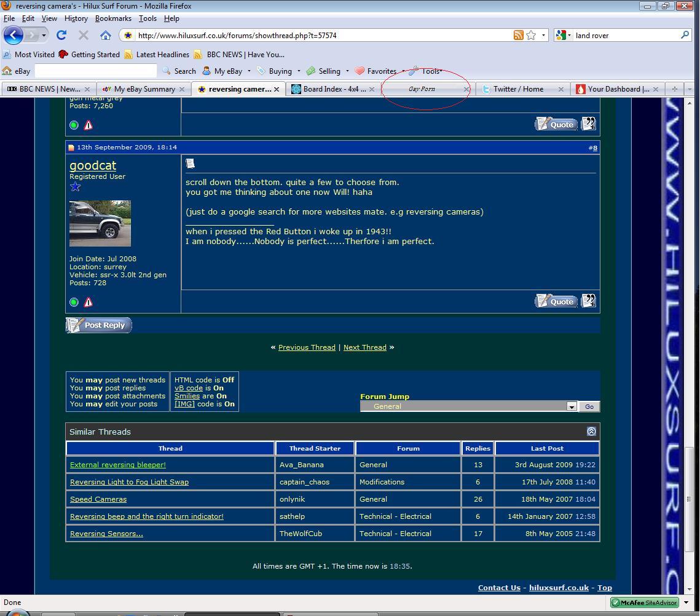Click the Go button beside Forum Jump
The image size is (700, 616).
click(x=589, y=406)
